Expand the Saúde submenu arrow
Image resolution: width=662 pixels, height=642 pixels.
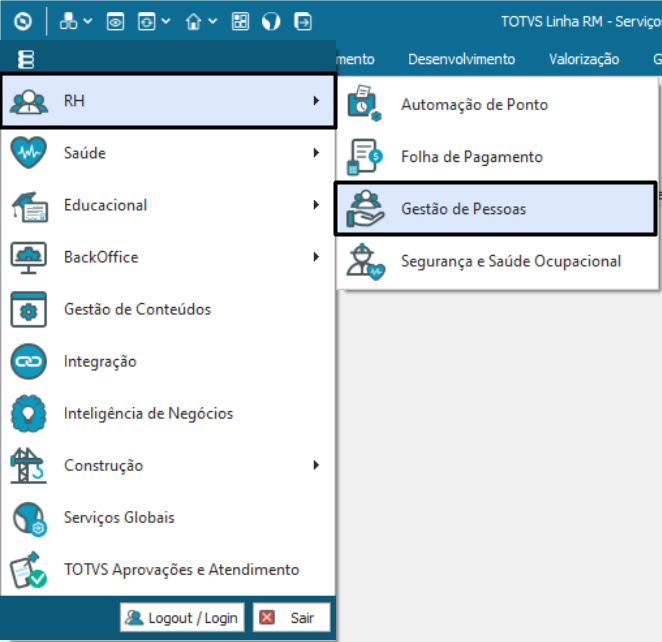pos(316,153)
